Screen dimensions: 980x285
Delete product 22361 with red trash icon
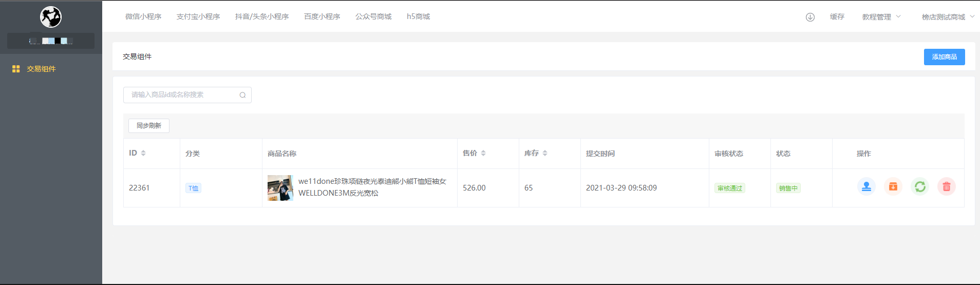tap(947, 186)
